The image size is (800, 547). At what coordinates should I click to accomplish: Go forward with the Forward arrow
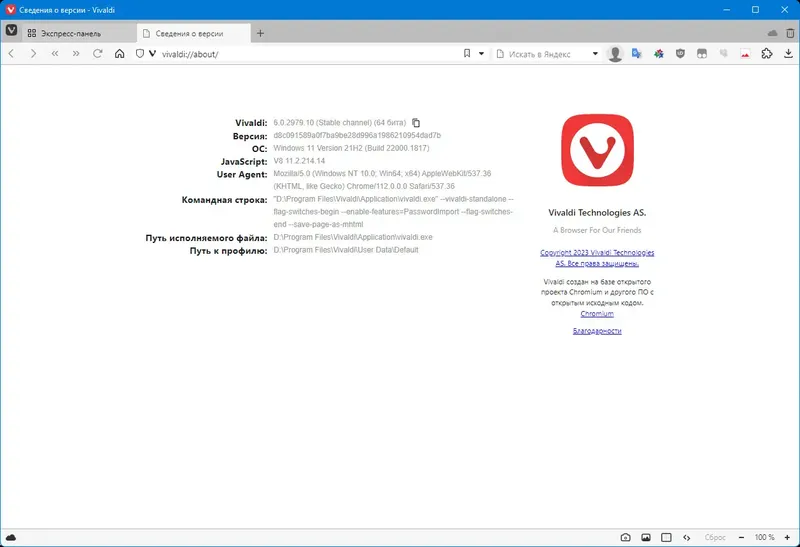pyautogui.click(x=33, y=54)
